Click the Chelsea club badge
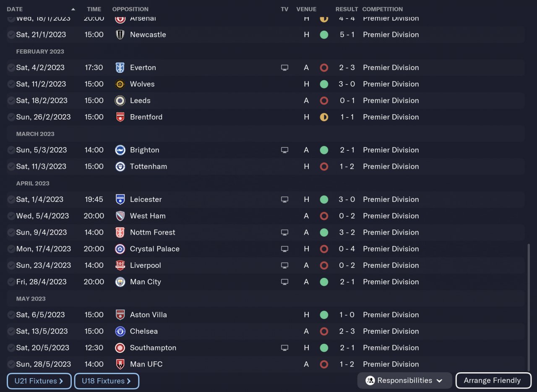 point(120,331)
